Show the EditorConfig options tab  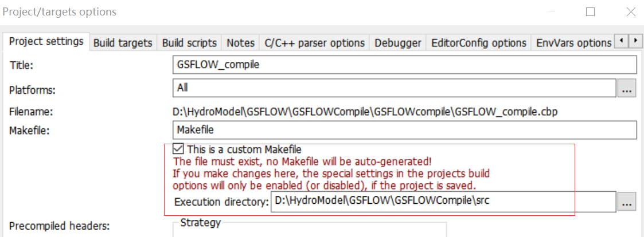(478, 43)
